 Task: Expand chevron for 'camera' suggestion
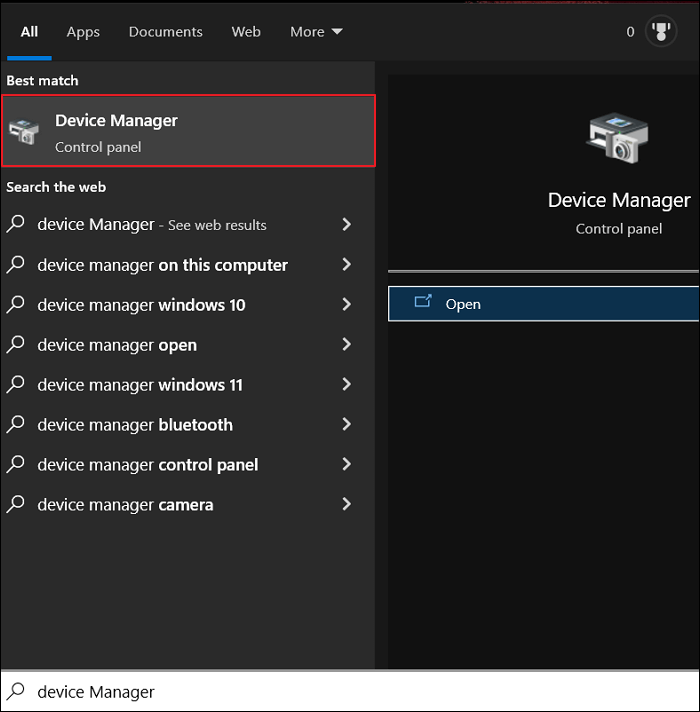click(x=346, y=504)
